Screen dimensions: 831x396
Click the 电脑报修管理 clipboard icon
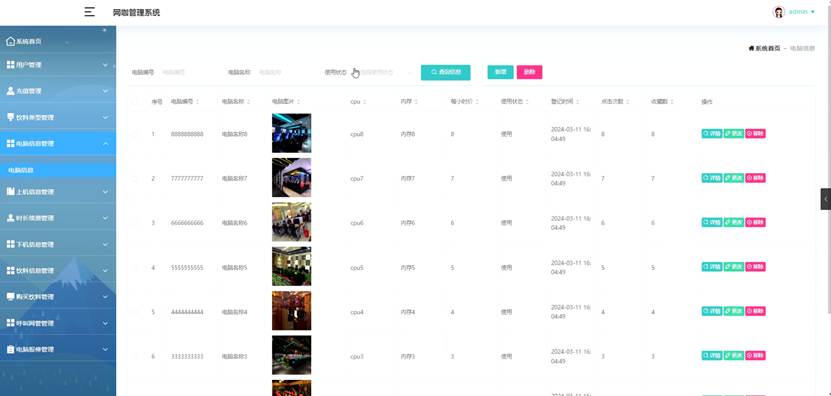coord(10,349)
